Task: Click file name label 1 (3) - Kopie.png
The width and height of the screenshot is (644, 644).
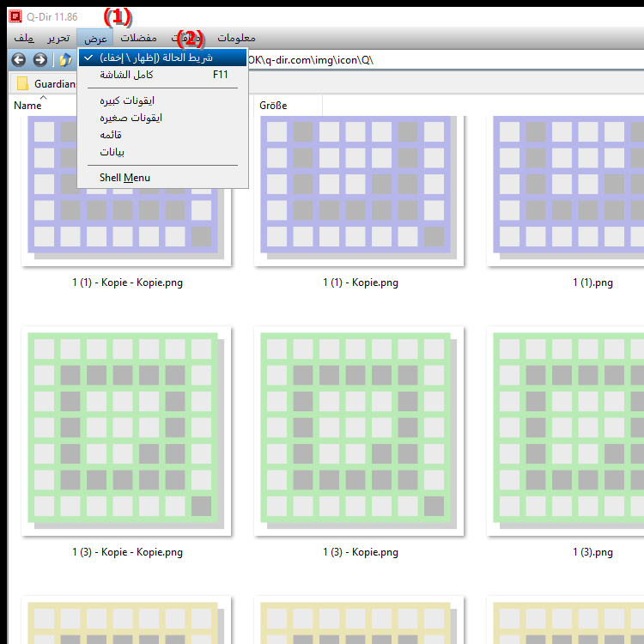Action: click(360, 552)
